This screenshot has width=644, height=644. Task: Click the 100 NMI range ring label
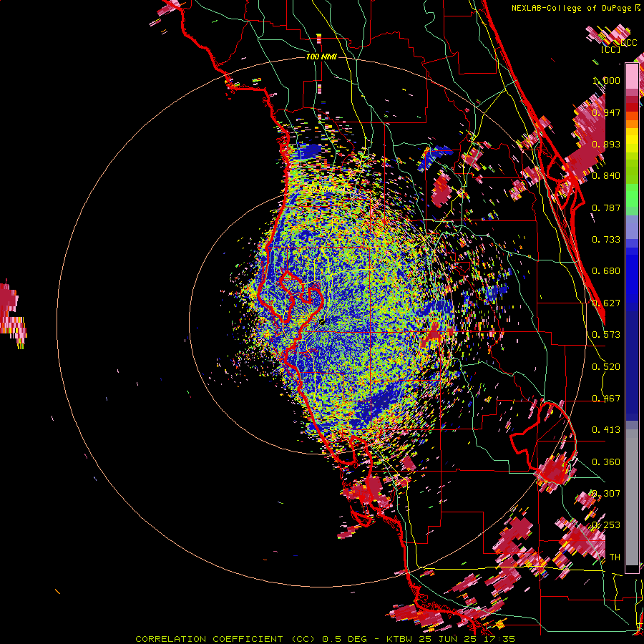tap(321, 57)
